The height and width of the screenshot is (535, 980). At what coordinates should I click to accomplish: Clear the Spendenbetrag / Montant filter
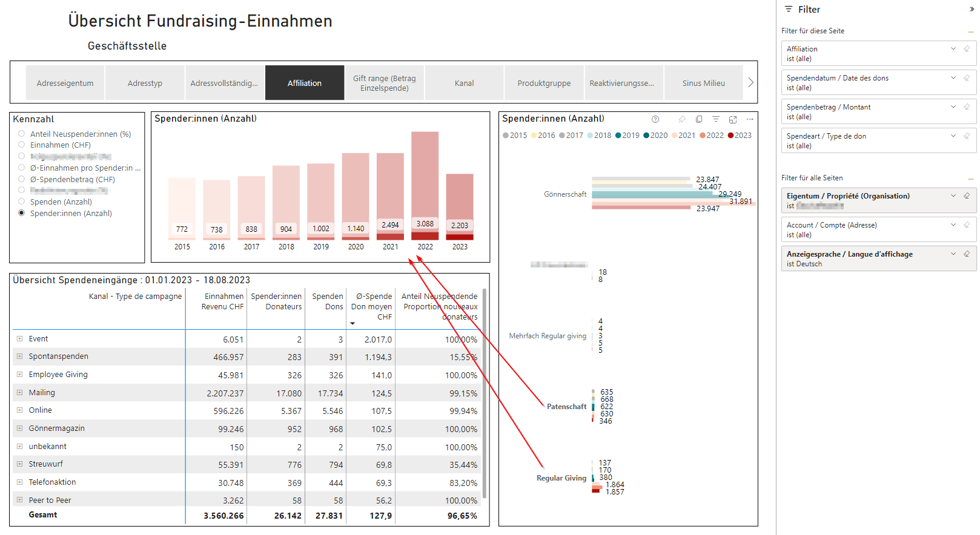click(967, 107)
